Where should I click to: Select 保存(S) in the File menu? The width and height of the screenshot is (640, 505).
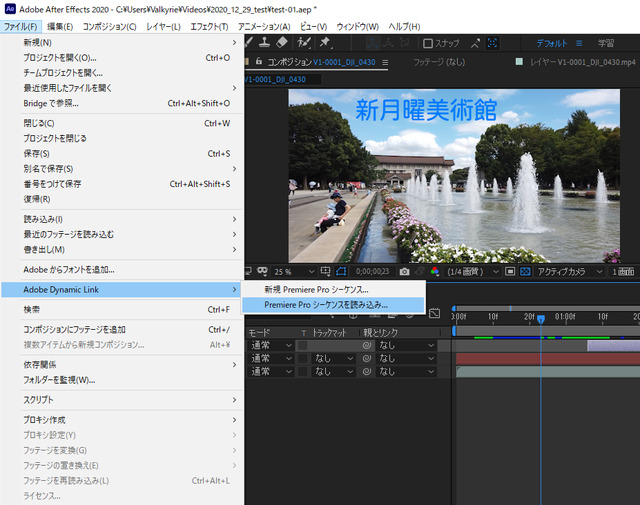tap(122, 154)
